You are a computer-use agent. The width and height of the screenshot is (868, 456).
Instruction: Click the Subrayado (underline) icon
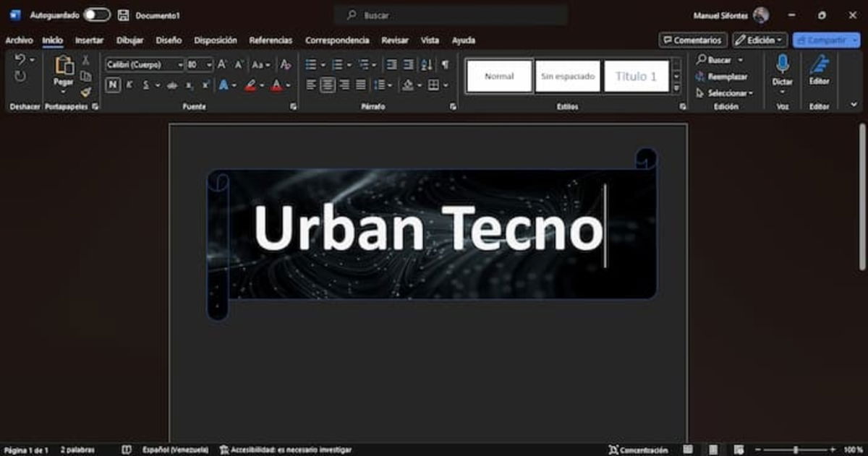(146, 85)
